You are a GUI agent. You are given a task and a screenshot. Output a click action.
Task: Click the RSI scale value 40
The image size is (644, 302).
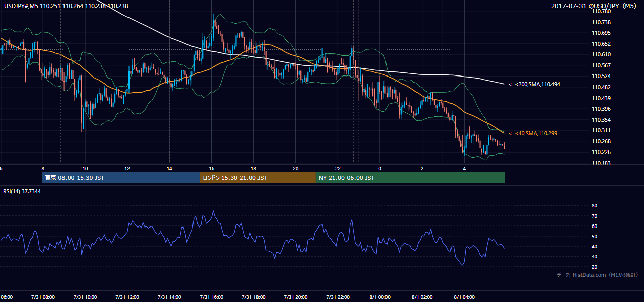coord(594,246)
